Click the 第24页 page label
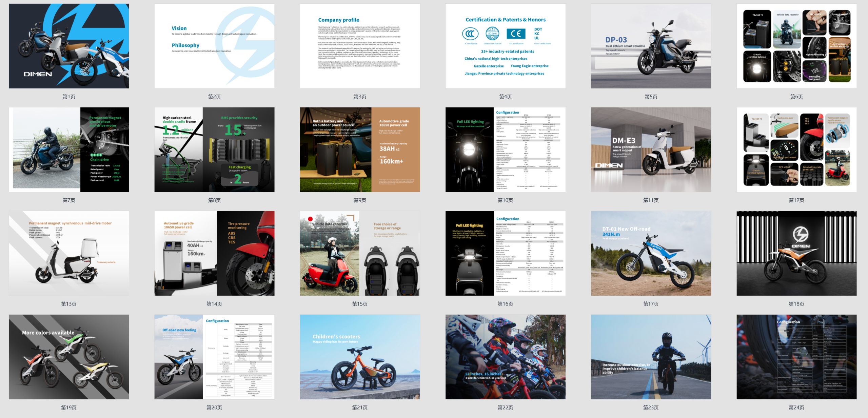The height and width of the screenshot is (418, 868). point(796,407)
